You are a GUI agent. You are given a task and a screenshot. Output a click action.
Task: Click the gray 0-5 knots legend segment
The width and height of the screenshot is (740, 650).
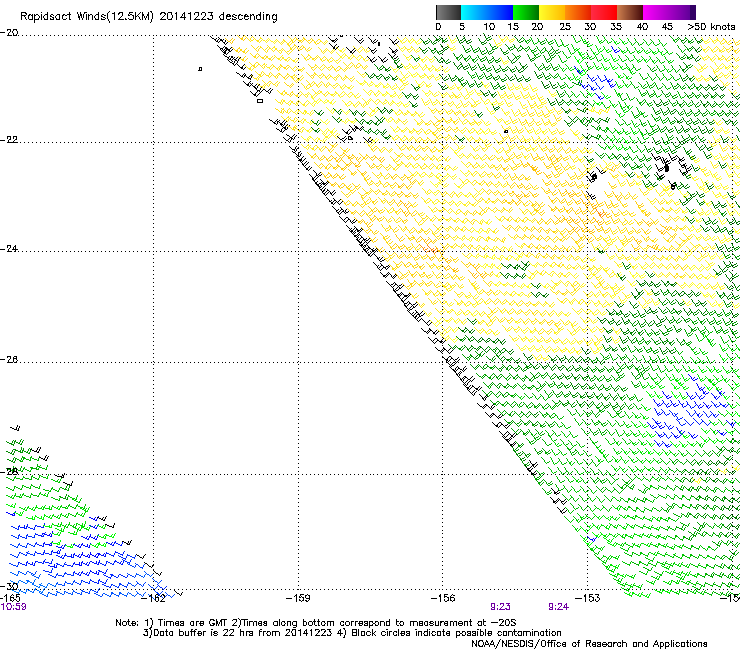(448, 12)
